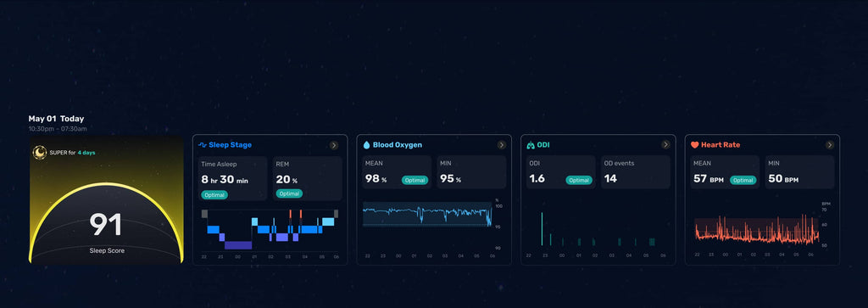Open the Blood Oxygen MIN 95 % tile
Screen dimensions: 868x308
click(x=471, y=172)
